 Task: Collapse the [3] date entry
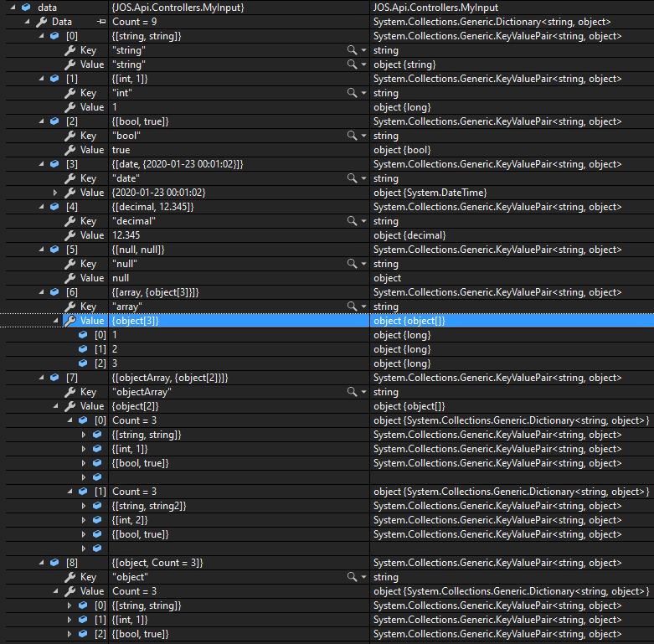tap(41, 164)
